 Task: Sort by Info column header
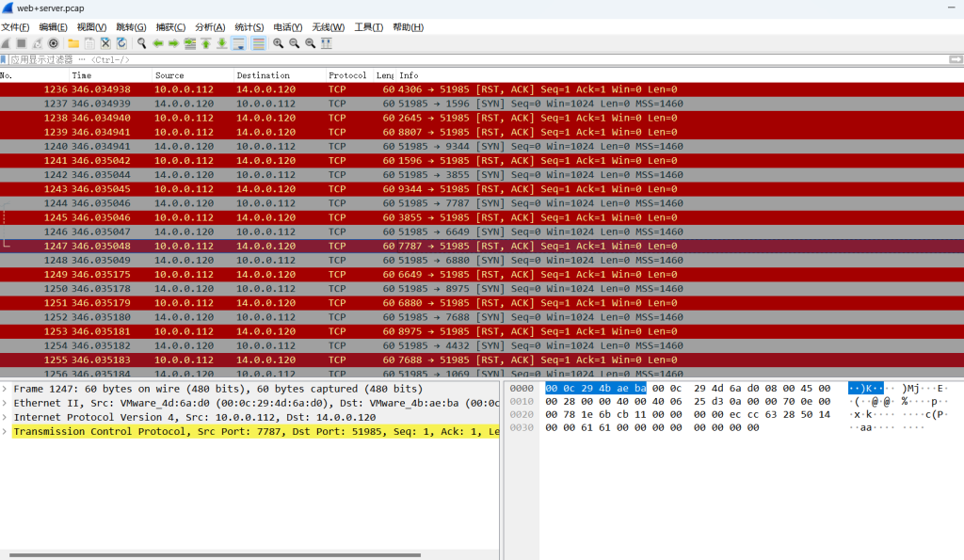(680, 75)
